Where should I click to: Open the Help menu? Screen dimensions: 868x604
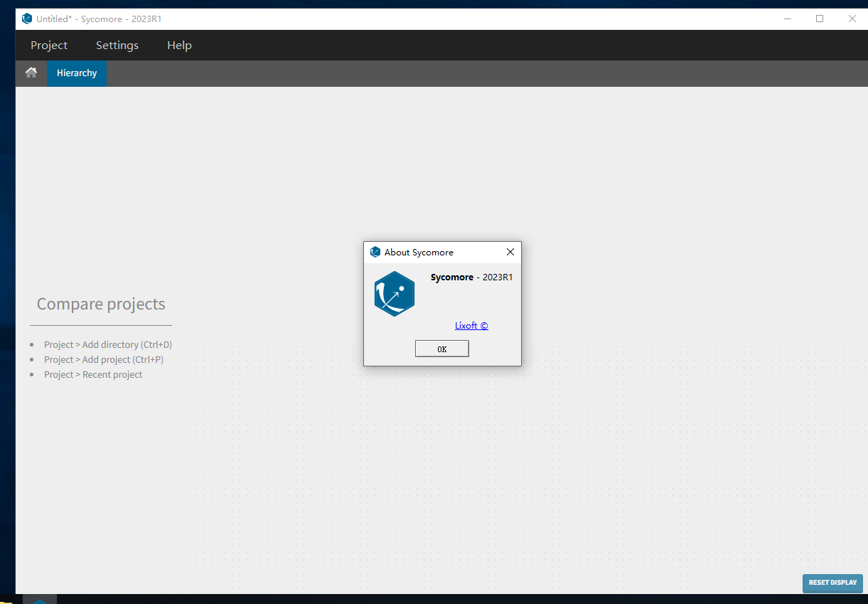[x=179, y=46]
